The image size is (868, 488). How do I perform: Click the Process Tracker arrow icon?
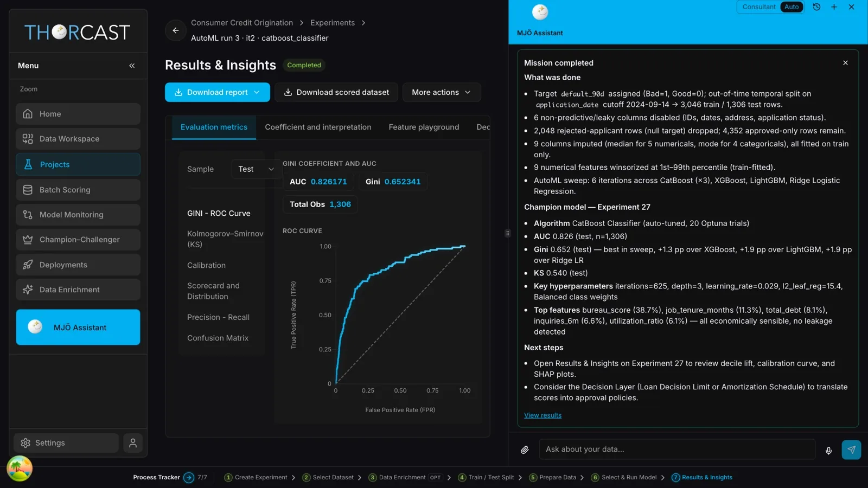188,478
